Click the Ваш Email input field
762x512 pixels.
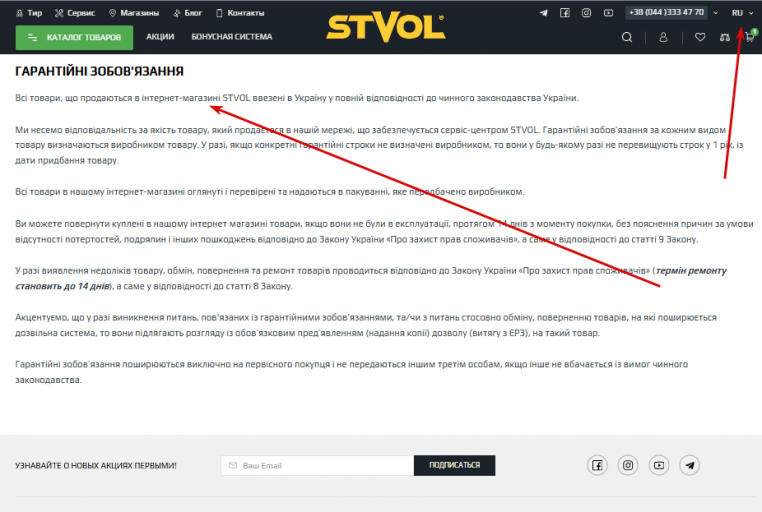[x=317, y=465]
